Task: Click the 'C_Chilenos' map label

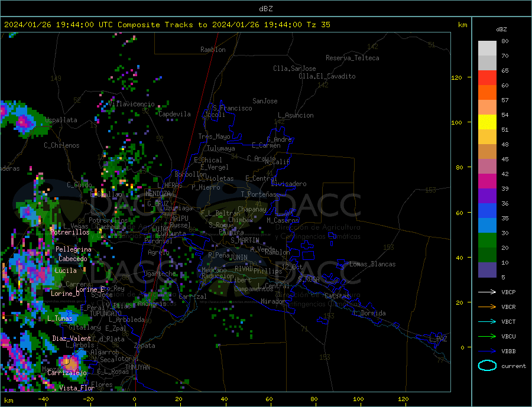Action: [x=61, y=145]
